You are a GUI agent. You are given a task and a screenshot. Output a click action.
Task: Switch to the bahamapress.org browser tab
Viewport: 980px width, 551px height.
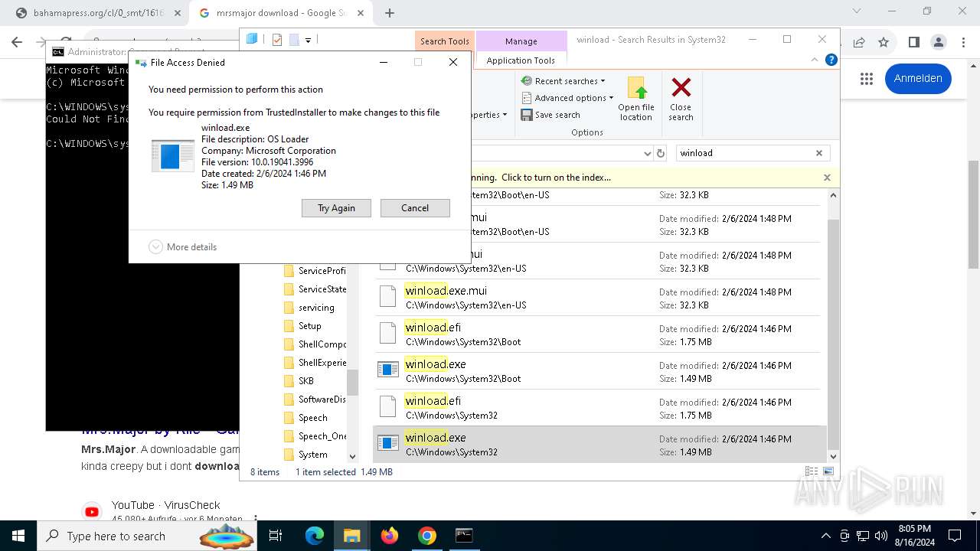click(99, 13)
